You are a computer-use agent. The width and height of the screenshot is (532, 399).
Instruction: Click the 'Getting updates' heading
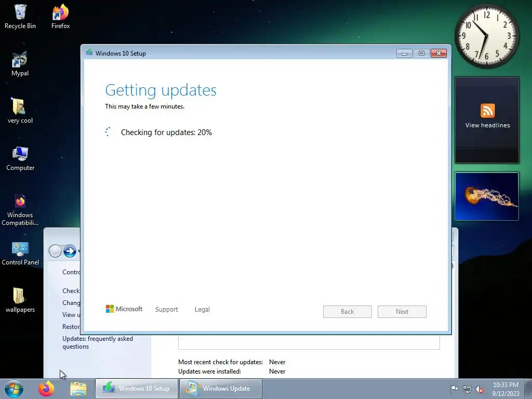[x=161, y=90]
